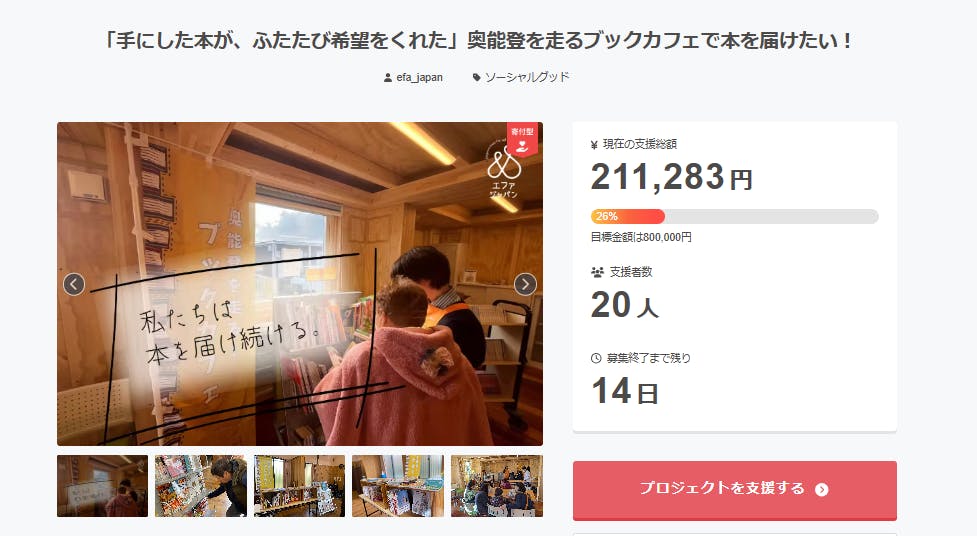Click the project title heading

coord(479,41)
